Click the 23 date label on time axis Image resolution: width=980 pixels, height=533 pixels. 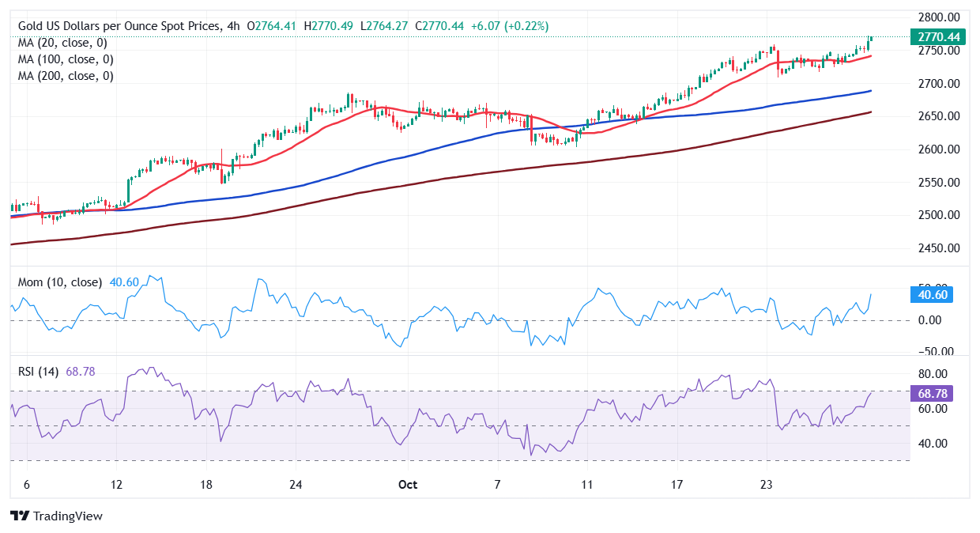tap(765, 485)
